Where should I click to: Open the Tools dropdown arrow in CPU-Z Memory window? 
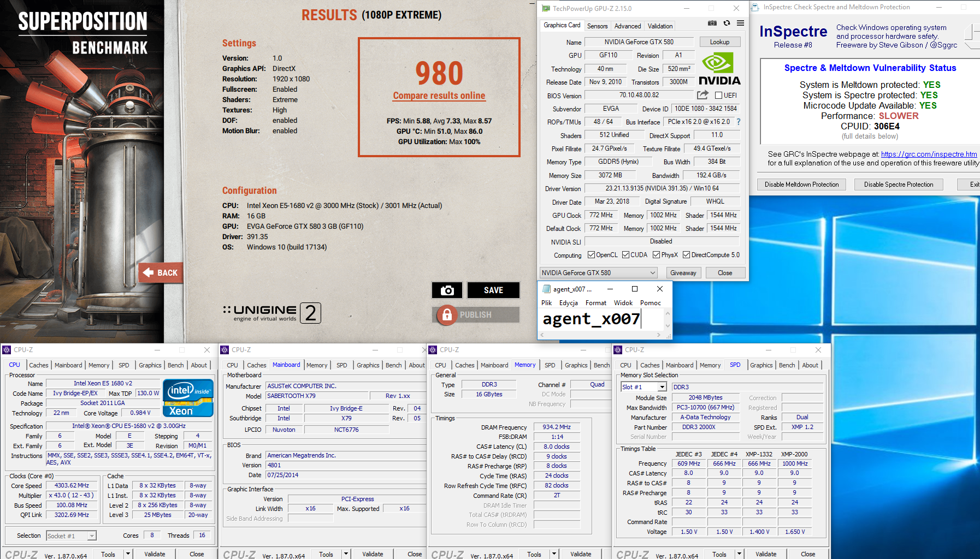[554, 554]
